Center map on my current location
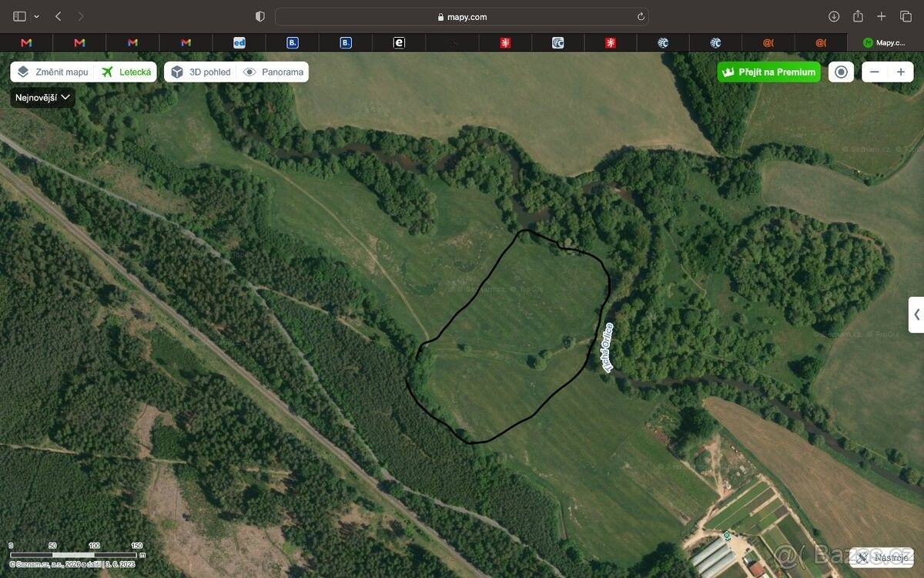Image resolution: width=924 pixels, height=578 pixels. pyautogui.click(x=841, y=72)
